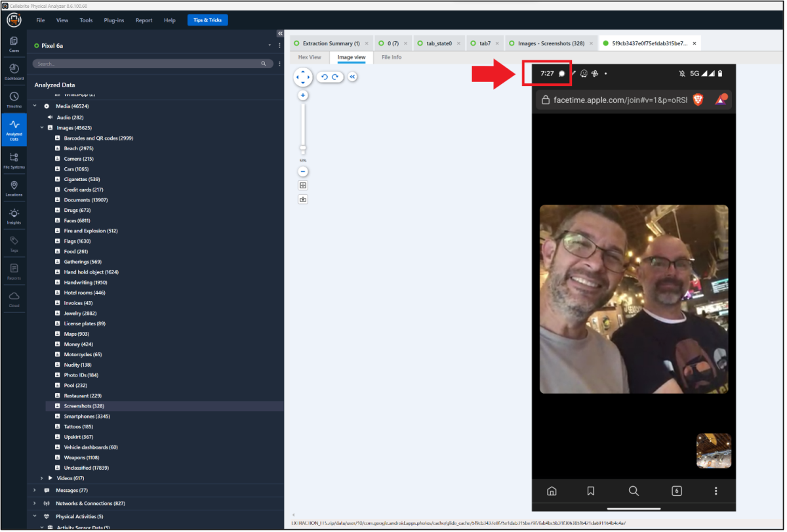This screenshot has width=787, height=532.
Task: Expand the Messages category
Action: pos(34,490)
